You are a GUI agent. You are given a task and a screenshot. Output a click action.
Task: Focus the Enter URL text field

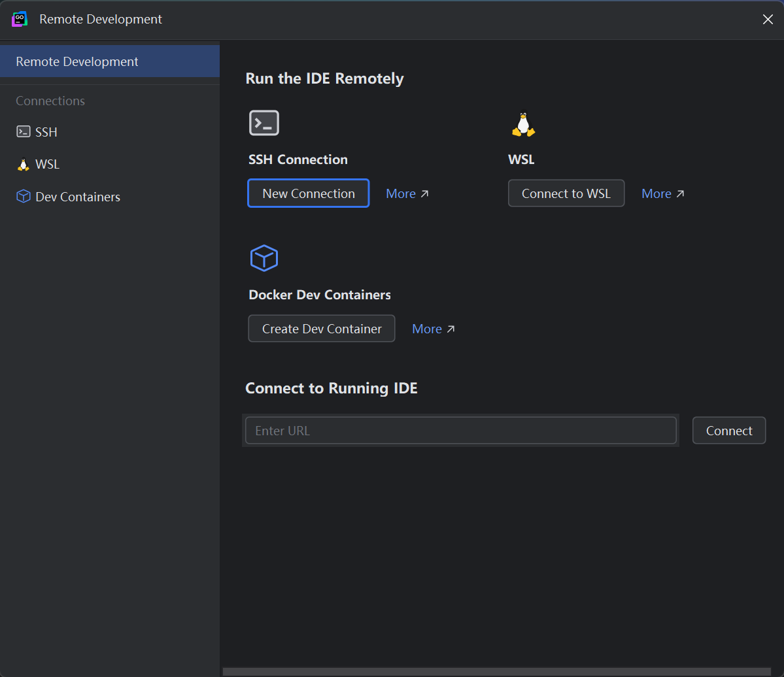pos(460,431)
